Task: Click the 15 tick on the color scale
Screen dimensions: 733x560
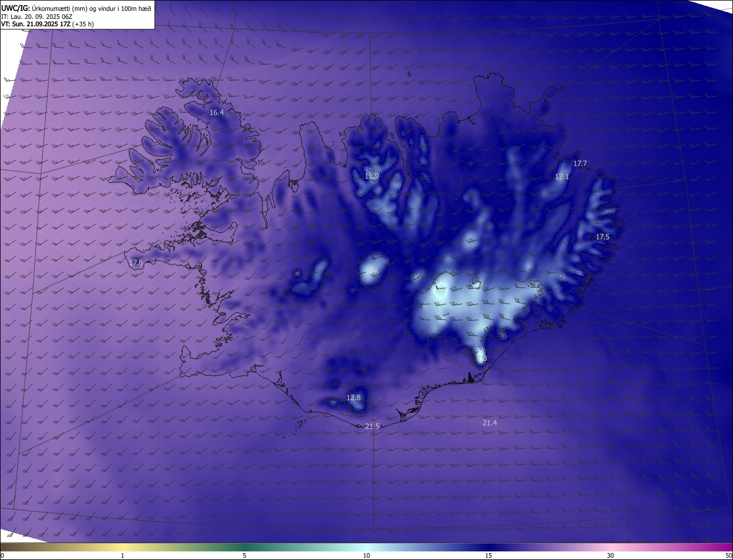Action: point(488,555)
